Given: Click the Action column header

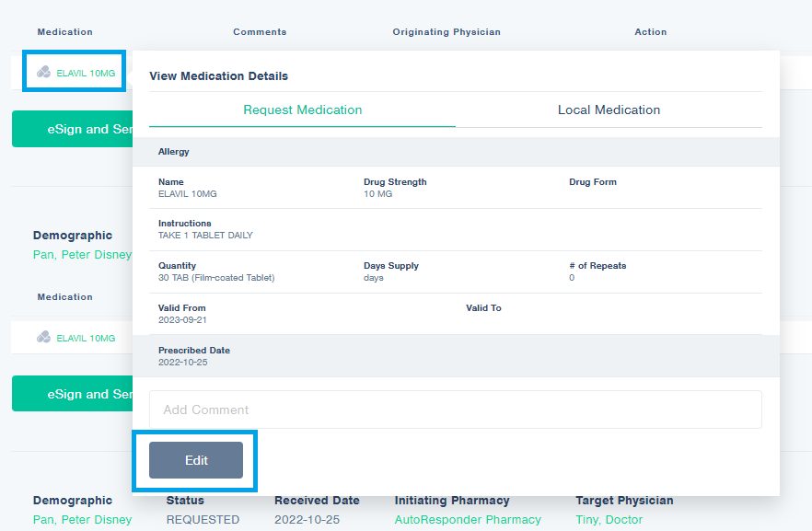Looking at the screenshot, I should tap(650, 32).
